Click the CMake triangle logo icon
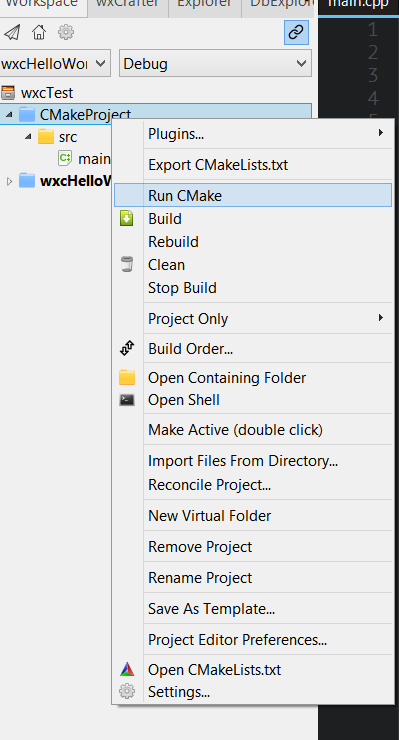 (x=127, y=669)
